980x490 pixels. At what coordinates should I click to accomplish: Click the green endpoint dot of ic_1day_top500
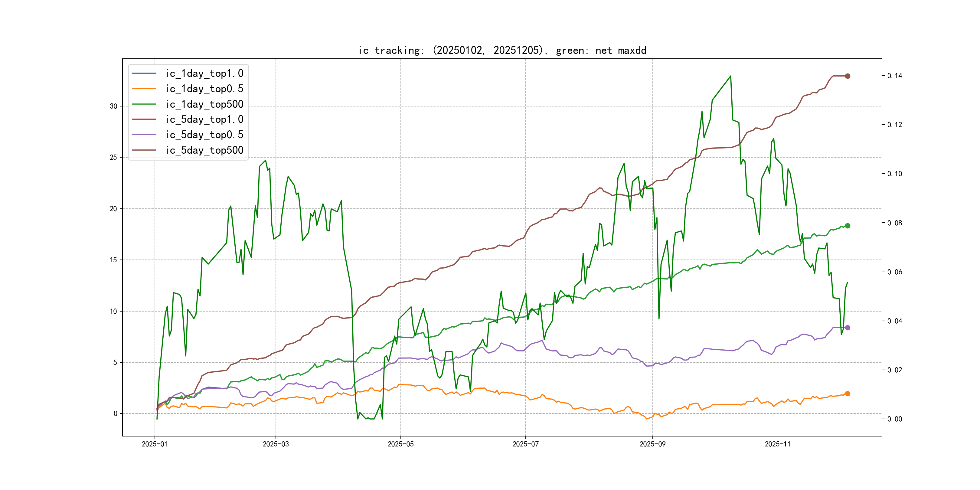point(847,226)
